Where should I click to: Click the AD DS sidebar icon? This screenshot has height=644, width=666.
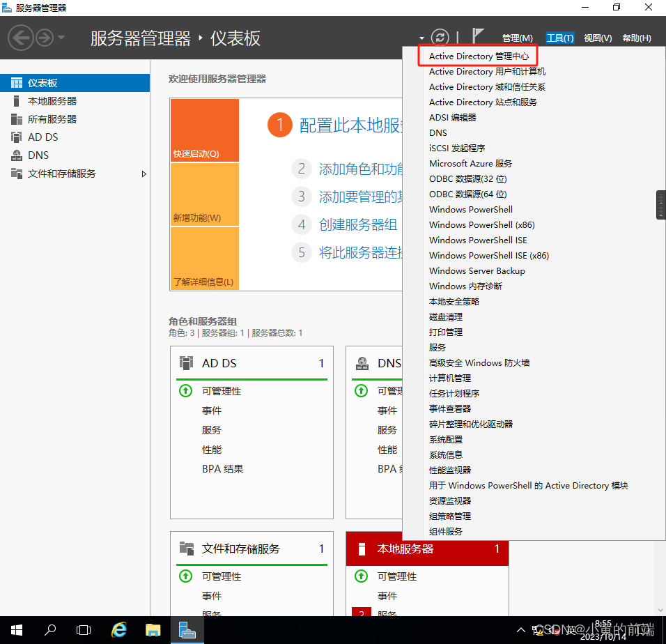pos(17,137)
